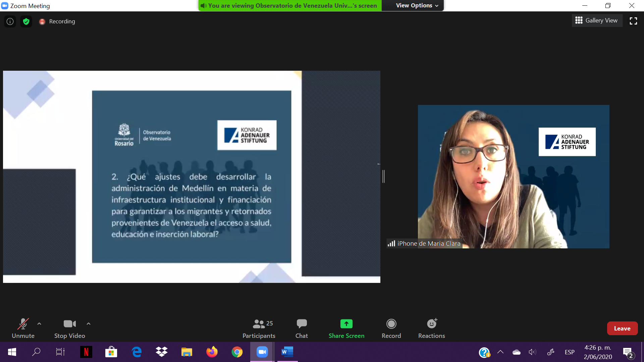644x362 pixels.
Task: Switch to Word in the taskbar
Action: point(287,352)
